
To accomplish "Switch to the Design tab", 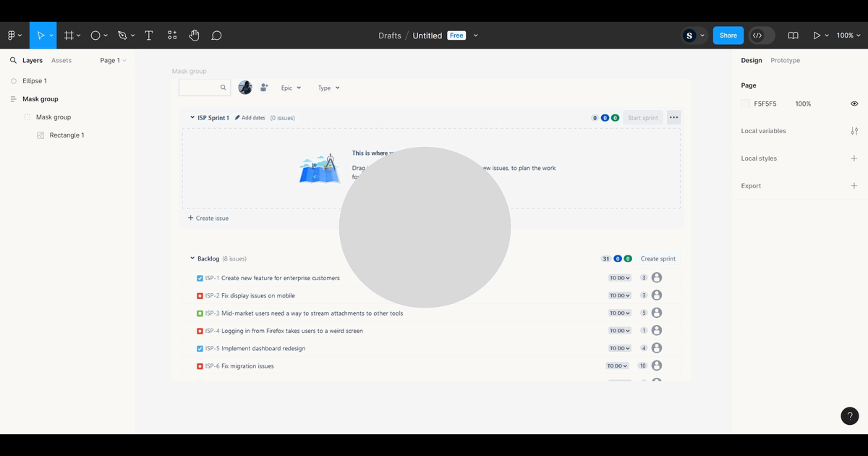I will (752, 61).
